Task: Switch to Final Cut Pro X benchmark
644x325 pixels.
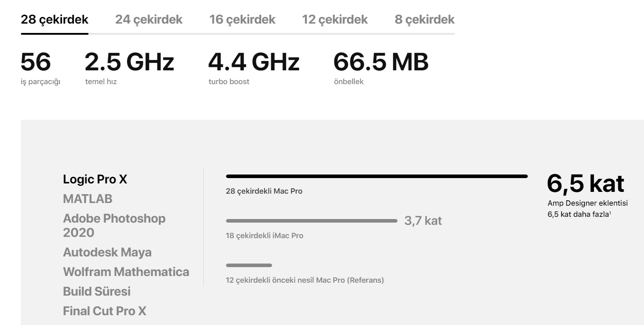Action: (x=105, y=311)
